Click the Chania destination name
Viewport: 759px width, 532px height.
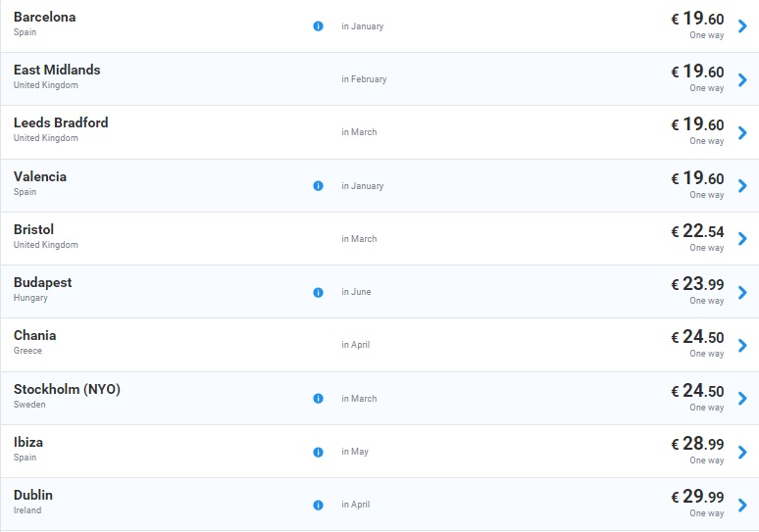(34, 335)
